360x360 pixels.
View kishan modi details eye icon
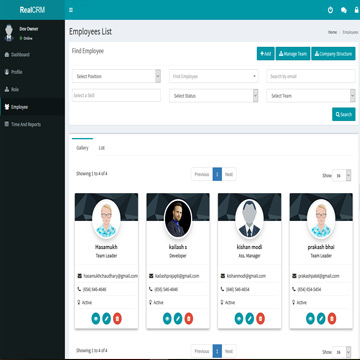[239, 319]
